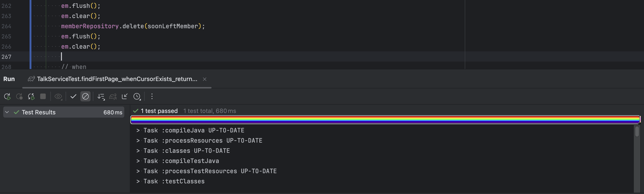This screenshot has height=194, width=644.
Task: Click the rerun automatically icon
Action: coord(31,97)
